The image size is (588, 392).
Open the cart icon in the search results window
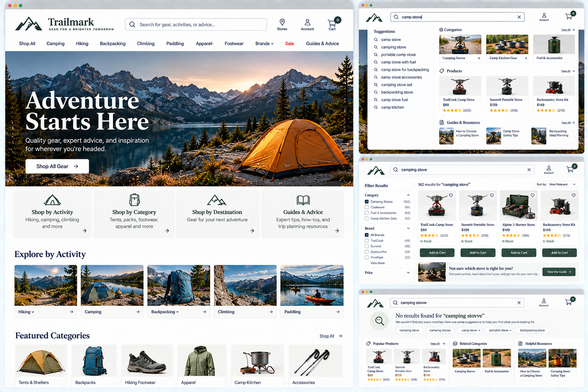coord(570,169)
